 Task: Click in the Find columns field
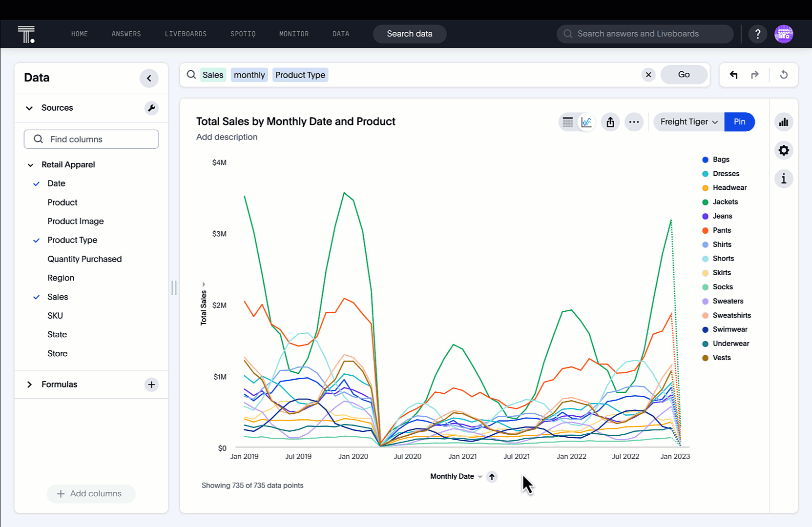(x=91, y=139)
